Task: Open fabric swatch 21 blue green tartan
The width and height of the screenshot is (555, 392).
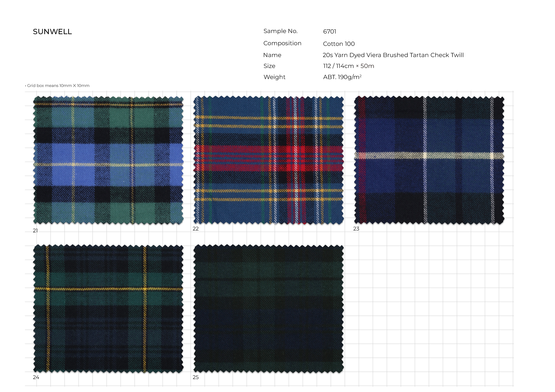Action: point(108,160)
